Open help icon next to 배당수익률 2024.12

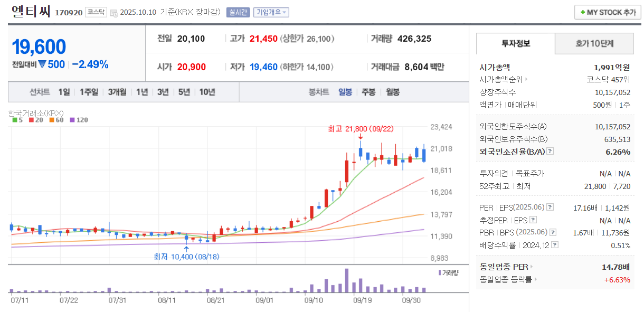click(x=555, y=245)
